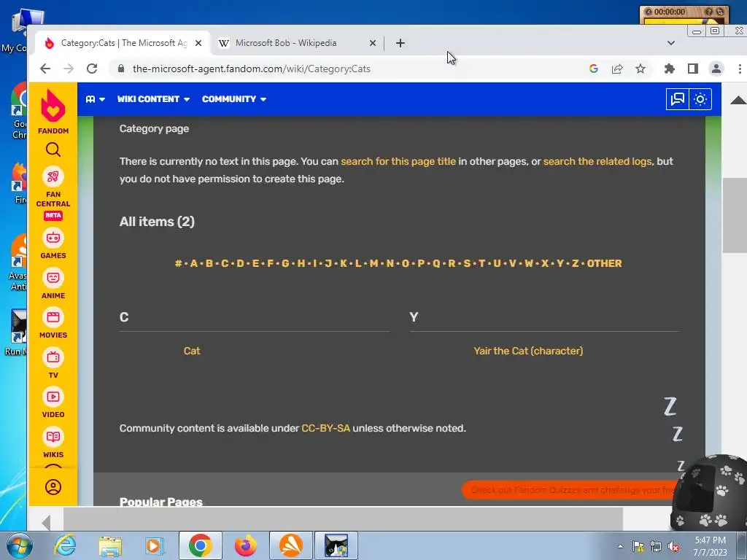Jump to letter A in index
Image resolution: width=747 pixels, height=560 pixels.
(x=193, y=263)
